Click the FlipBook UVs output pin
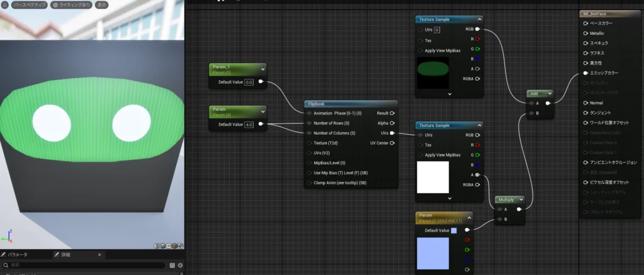 click(x=392, y=133)
